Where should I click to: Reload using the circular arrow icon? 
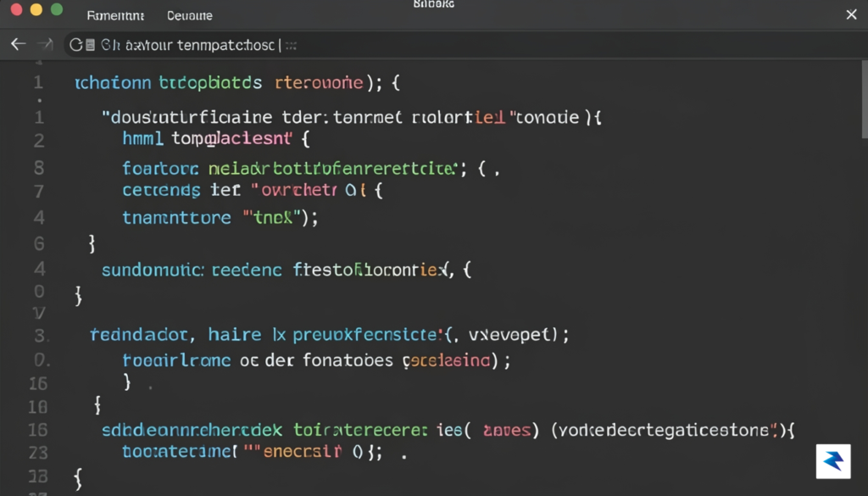(x=75, y=45)
